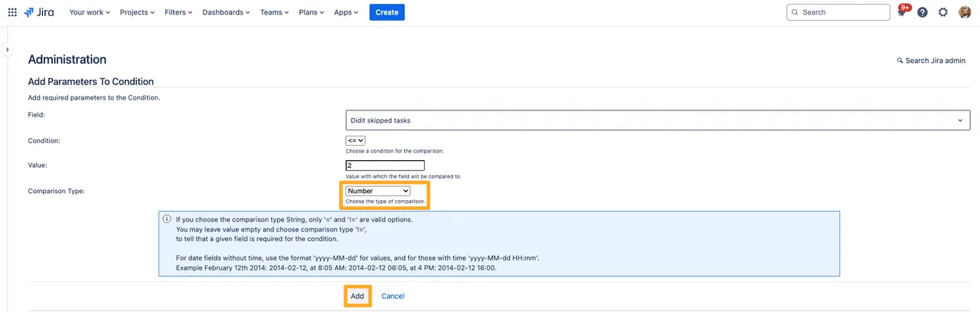980x312 pixels.
Task: Open the notifications bell icon
Action: click(902, 12)
